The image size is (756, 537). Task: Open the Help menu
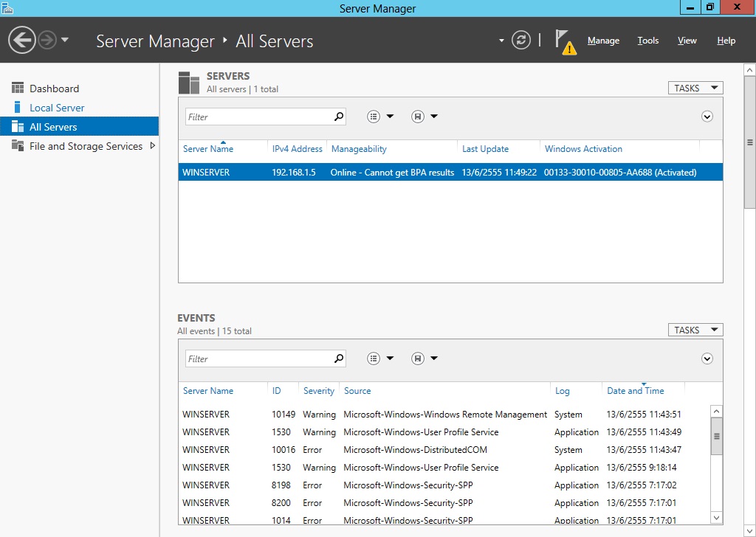tap(726, 41)
